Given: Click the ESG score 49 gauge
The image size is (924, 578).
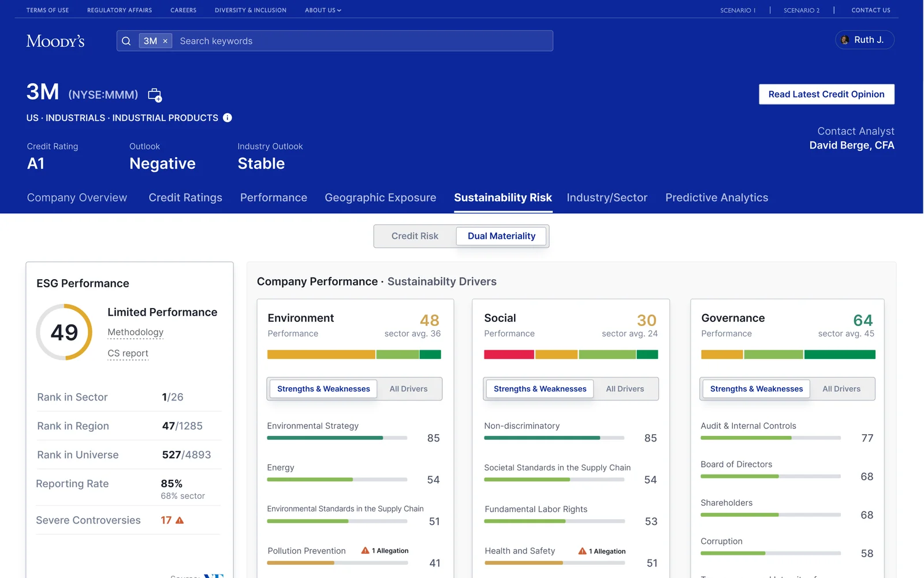Looking at the screenshot, I should 64,332.
